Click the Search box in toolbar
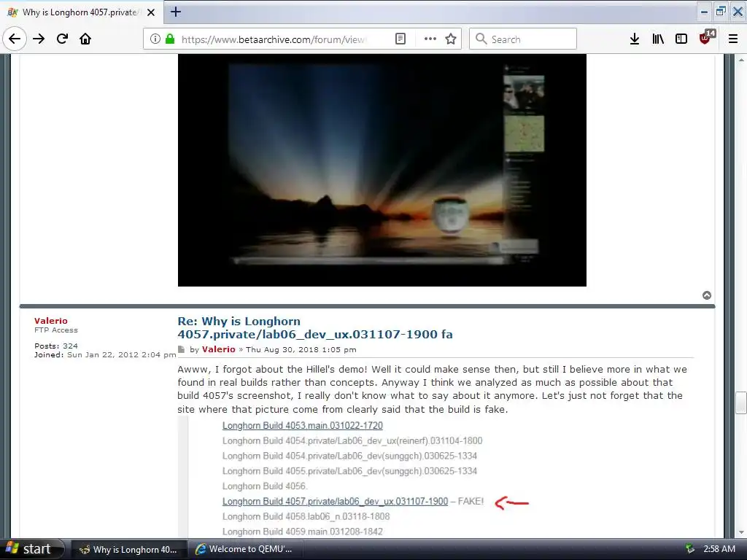 pos(522,39)
